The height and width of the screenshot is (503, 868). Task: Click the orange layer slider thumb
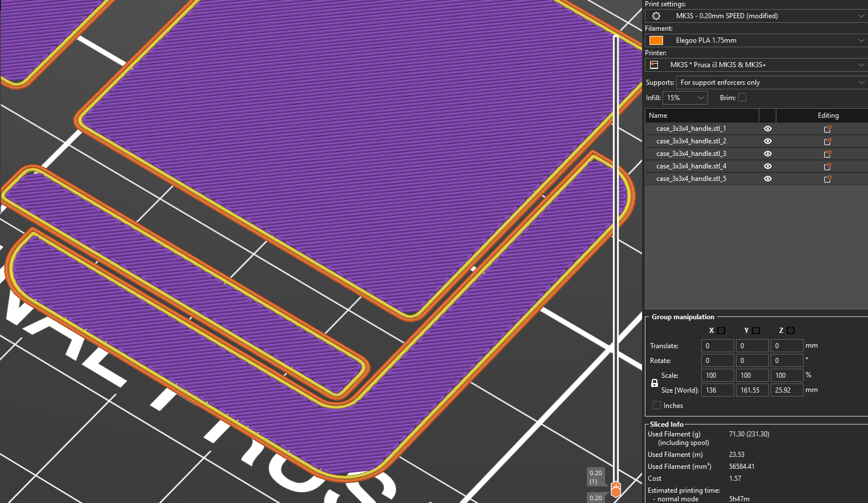pos(615,489)
